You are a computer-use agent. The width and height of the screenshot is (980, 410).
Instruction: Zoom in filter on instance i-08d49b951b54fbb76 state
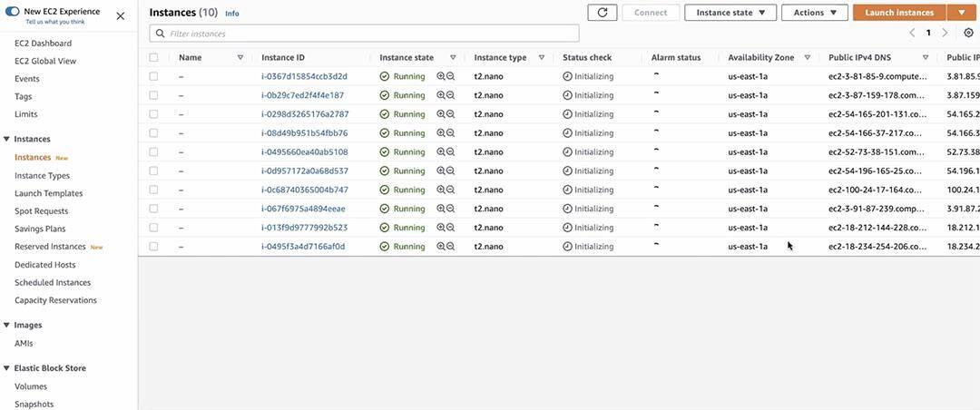(x=441, y=133)
